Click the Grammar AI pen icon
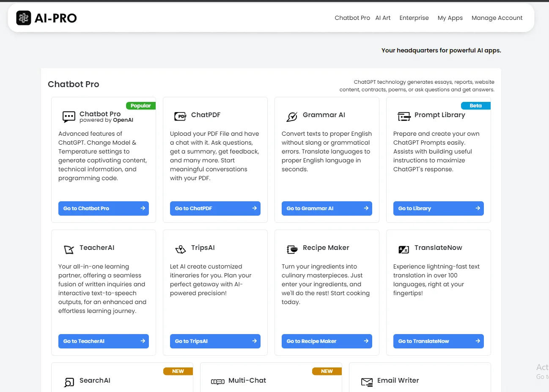Image resolution: width=549 pixels, height=392 pixels. click(292, 117)
